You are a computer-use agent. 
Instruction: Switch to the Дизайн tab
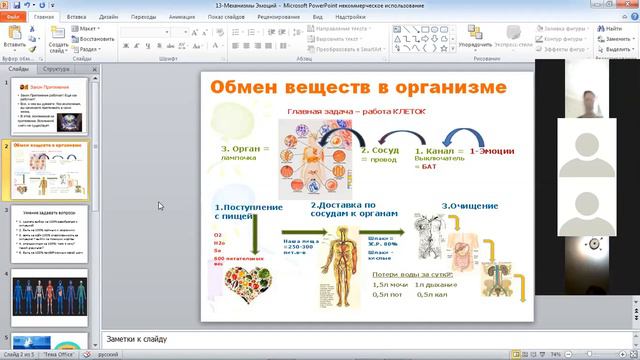[x=109, y=17]
